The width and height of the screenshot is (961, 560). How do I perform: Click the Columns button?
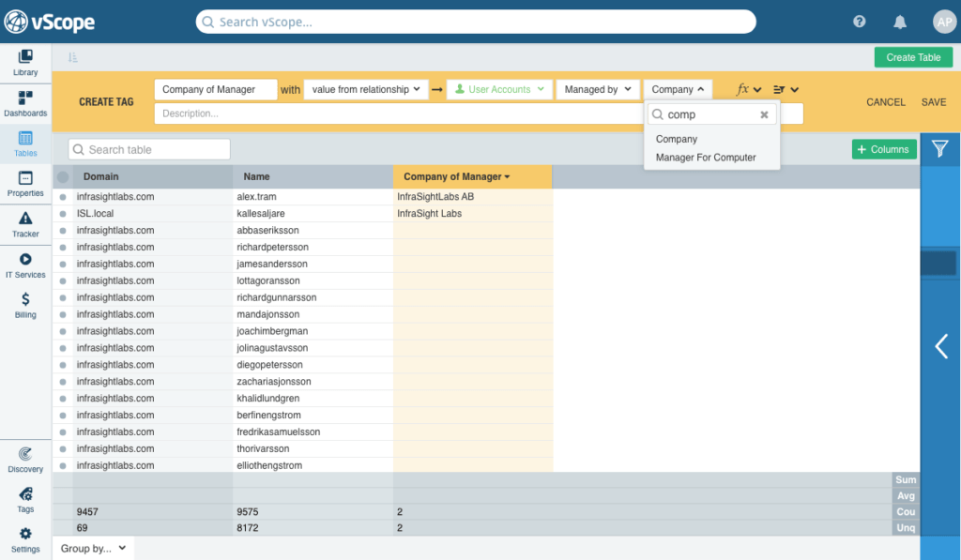(884, 149)
